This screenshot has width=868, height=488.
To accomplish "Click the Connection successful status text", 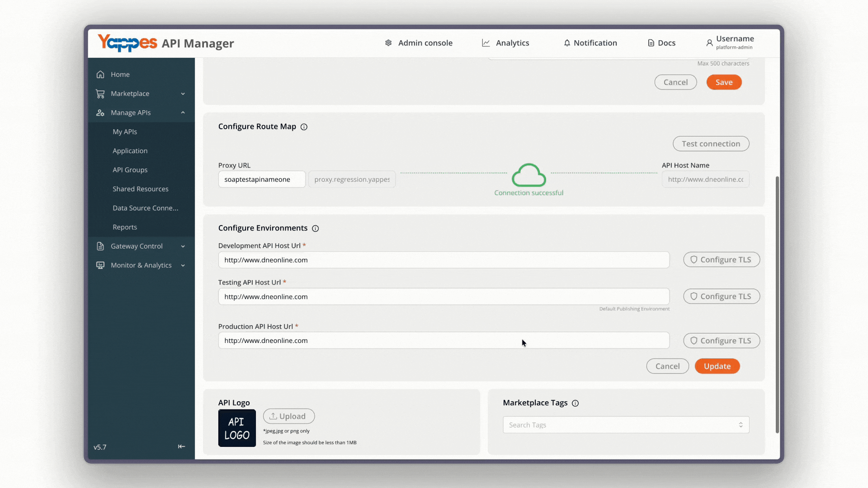I will click(528, 193).
